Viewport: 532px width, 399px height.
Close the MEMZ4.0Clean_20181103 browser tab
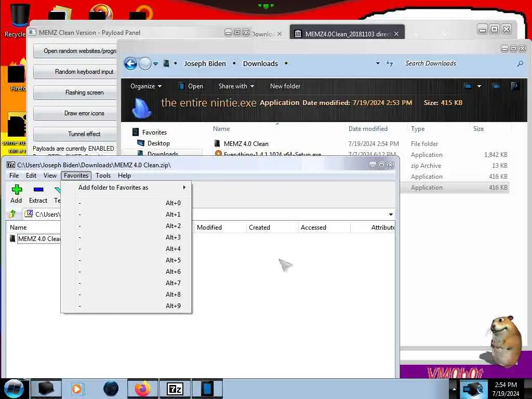396,34
